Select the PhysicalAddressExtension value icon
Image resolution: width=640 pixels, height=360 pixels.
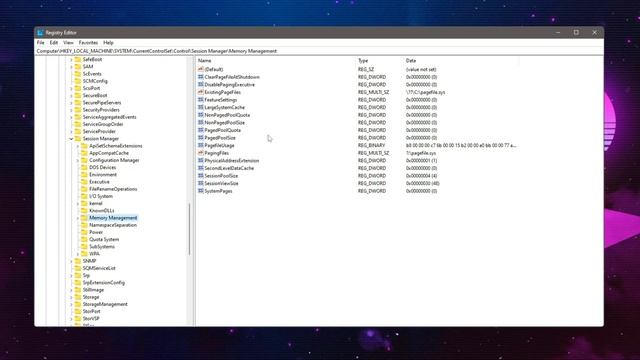click(x=200, y=160)
